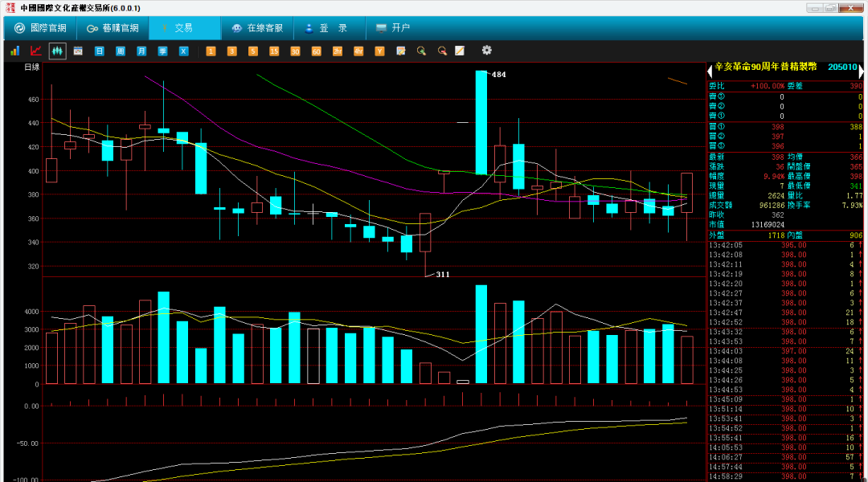Click the 昨收 value 362
The width and height of the screenshot is (868, 482).
[778, 215]
